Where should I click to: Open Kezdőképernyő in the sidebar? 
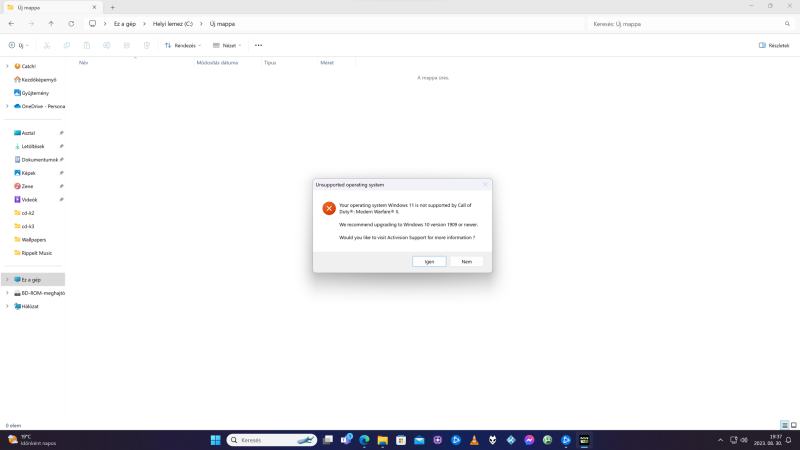tap(35, 80)
